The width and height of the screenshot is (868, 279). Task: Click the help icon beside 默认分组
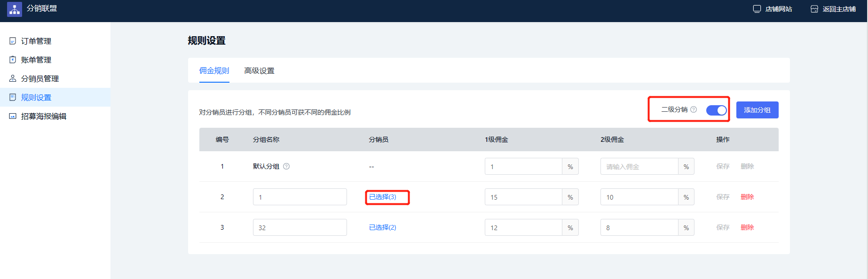286,166
